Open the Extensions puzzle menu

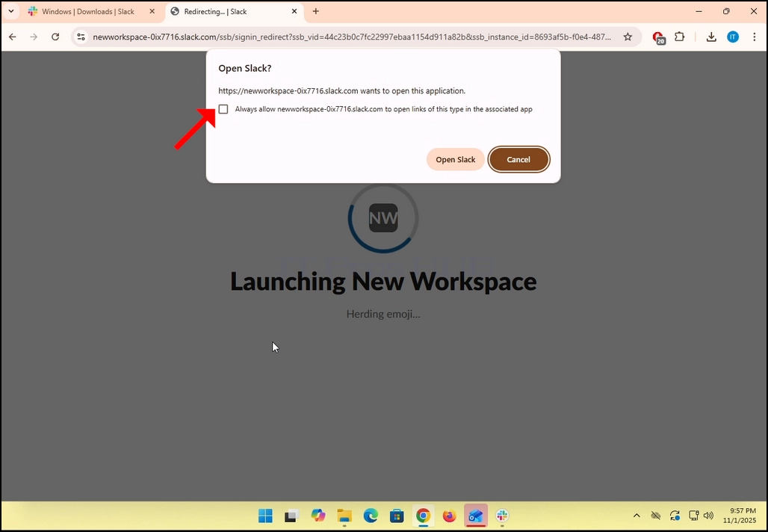(679, 37)
